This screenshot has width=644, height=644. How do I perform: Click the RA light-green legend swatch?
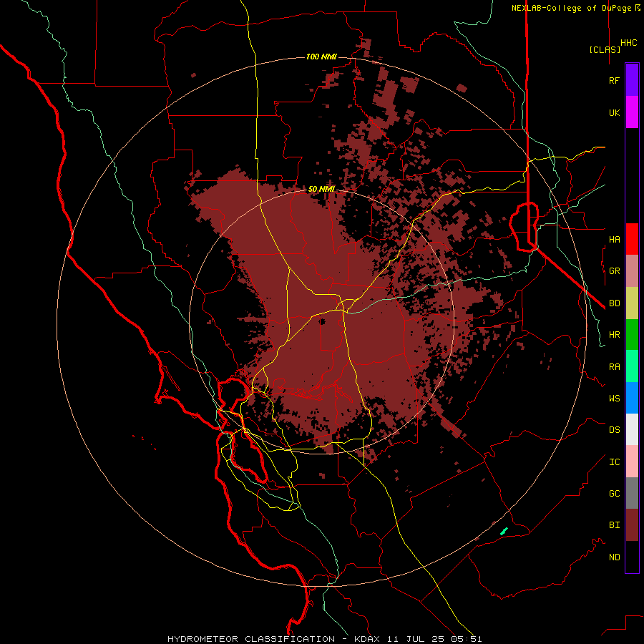[632, 366]
